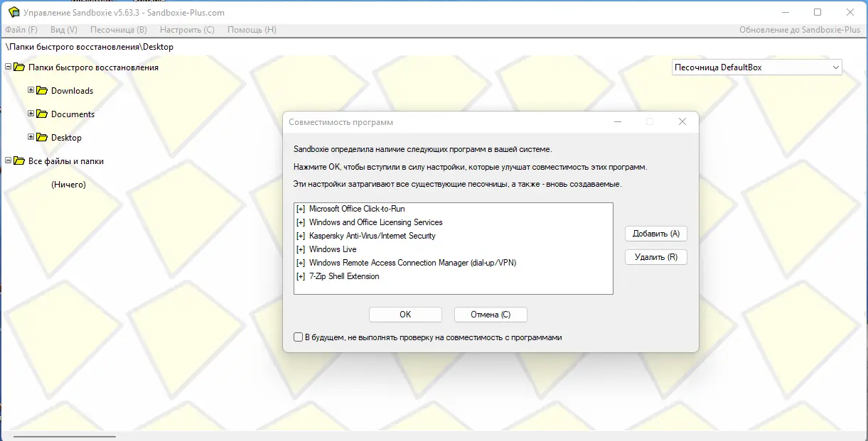The image size is (868, 441).
Task: Select Windows and Office Licensing Services row
Action: coord(453,222)
